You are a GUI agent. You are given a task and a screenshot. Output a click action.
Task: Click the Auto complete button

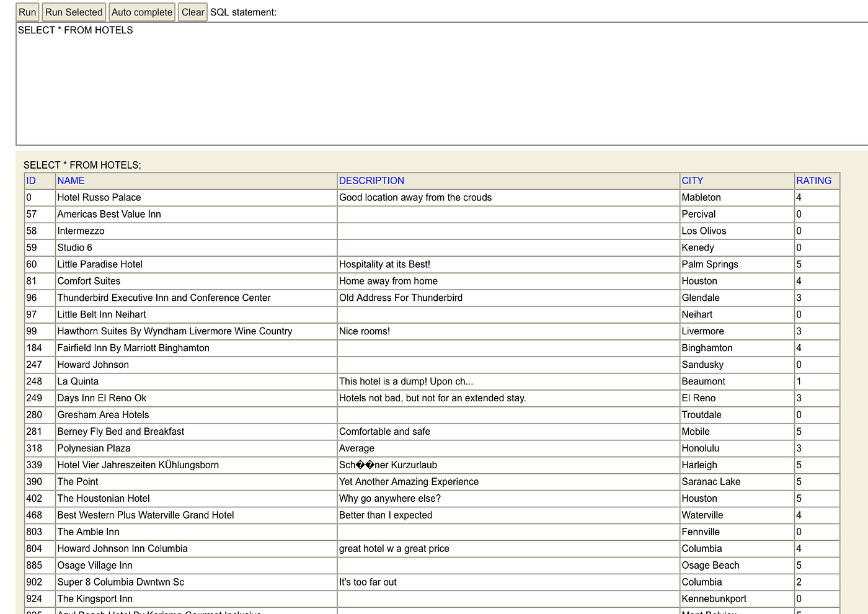(x=141, y=12)
